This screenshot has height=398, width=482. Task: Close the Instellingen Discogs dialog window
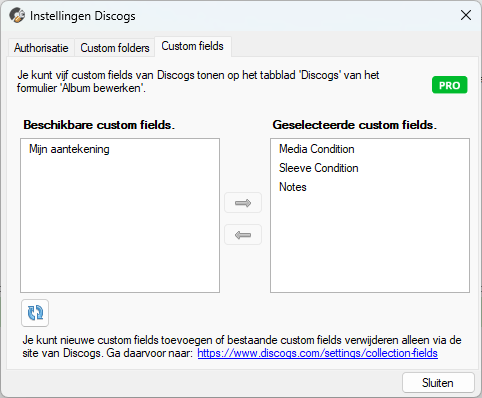[466, 15]
